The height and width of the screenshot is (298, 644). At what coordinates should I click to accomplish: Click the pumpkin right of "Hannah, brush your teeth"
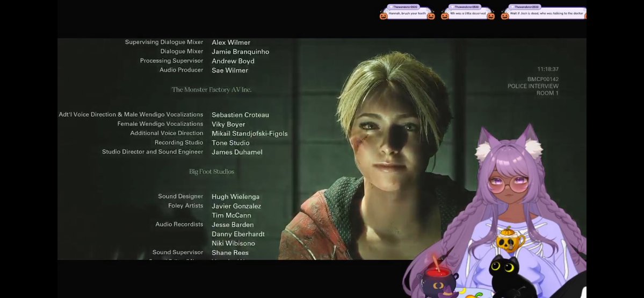click(x=431, y=16)
